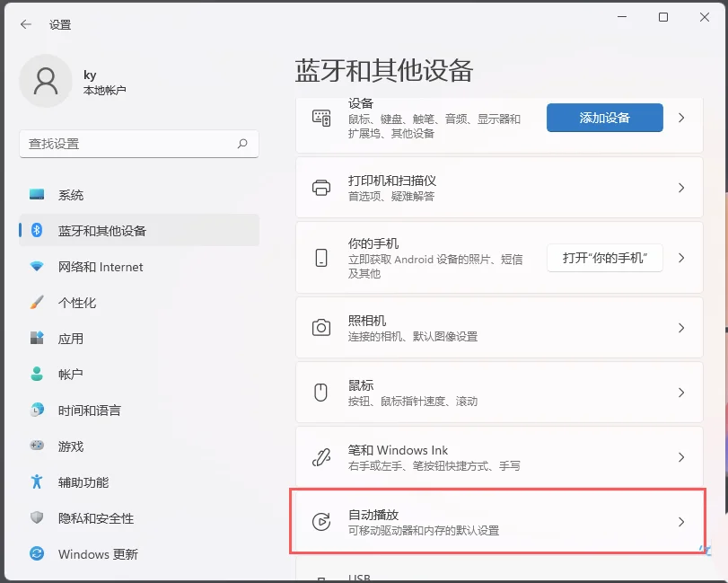Click the 自动播放 autoplay icon
This screenshot has width=728, height=583.
pyautogui.click(x=321, y=522)
